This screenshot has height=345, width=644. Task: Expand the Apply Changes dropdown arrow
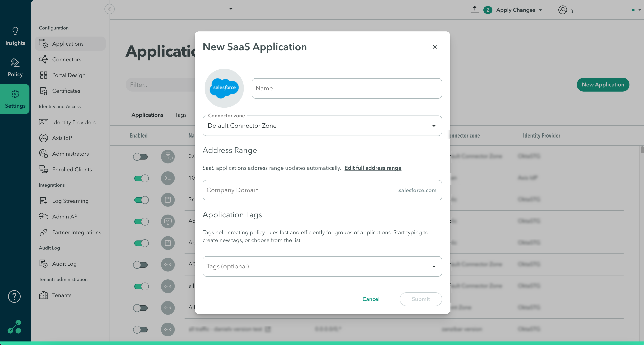click(x=541, y=10)
